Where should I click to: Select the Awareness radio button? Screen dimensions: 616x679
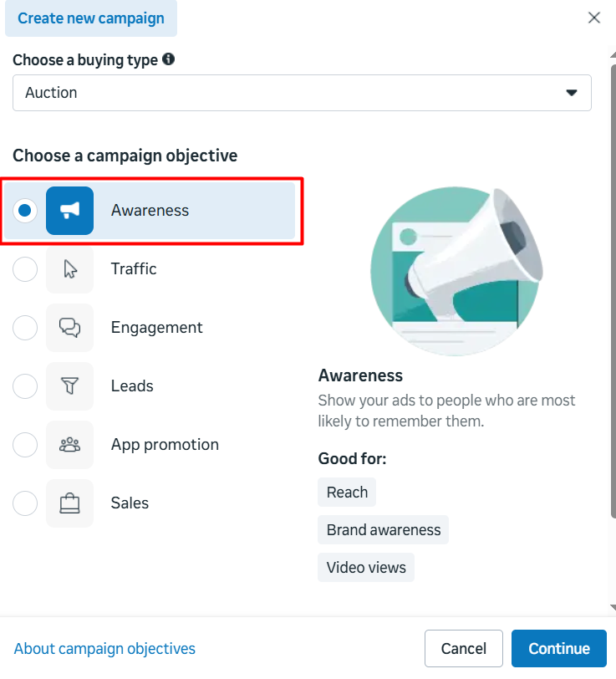(25, 211)
